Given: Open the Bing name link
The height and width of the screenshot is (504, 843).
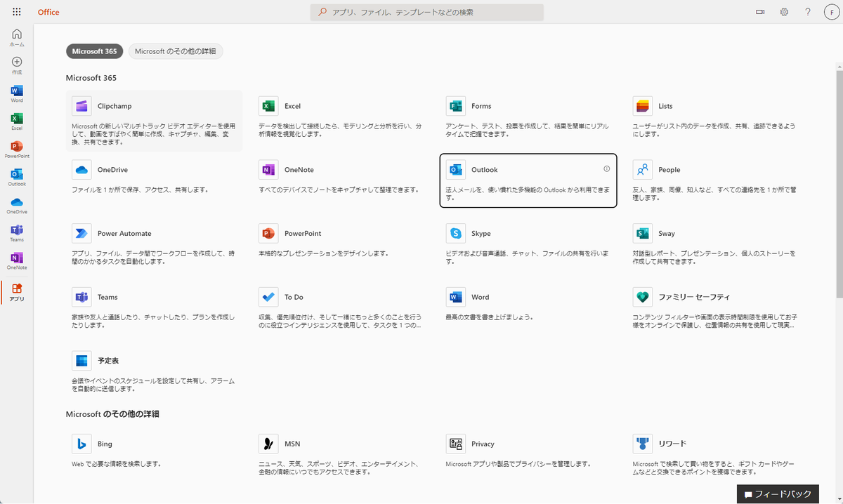Looking at the screenshot, I should tap(105, 444).
